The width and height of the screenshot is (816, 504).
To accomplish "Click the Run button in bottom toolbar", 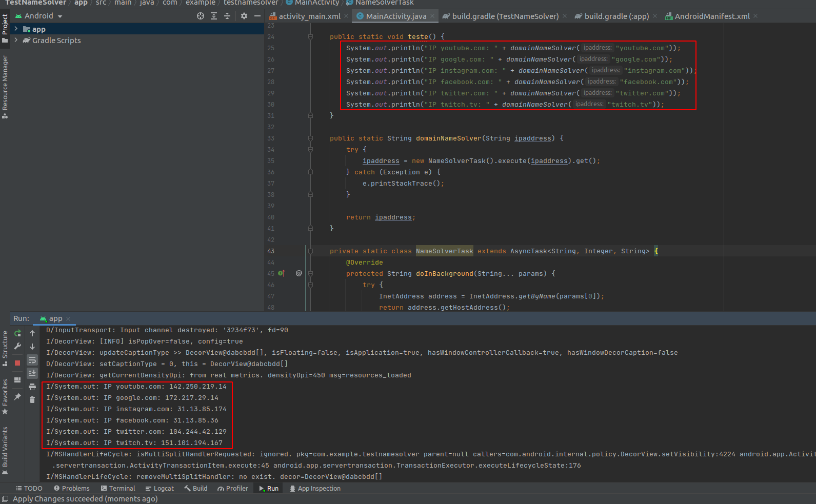I will (269, 489).
